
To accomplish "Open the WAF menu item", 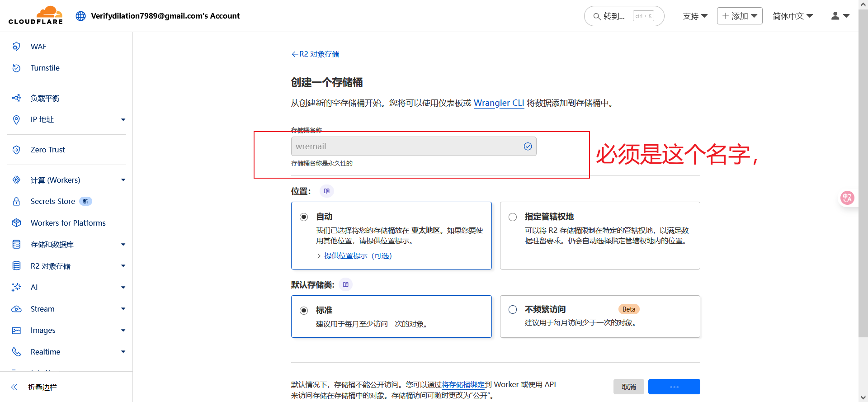I will [x=38, y=47].
